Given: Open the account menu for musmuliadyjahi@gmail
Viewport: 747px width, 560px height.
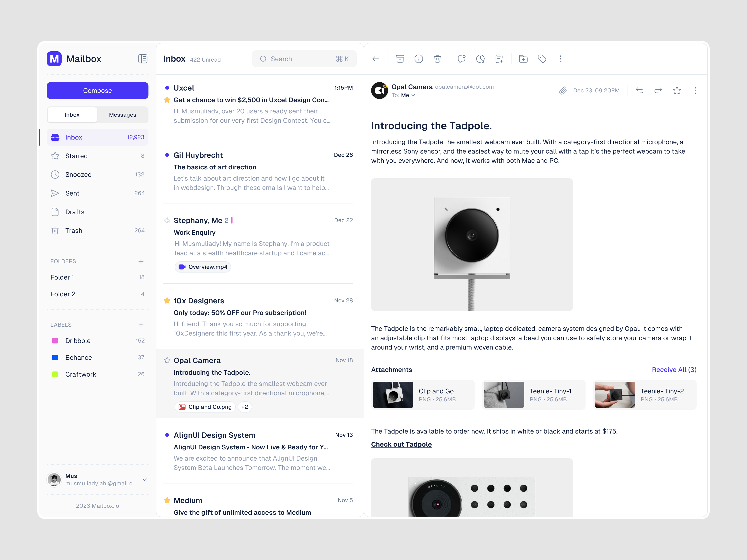Looking at the screenshot, I should (144, 480).
